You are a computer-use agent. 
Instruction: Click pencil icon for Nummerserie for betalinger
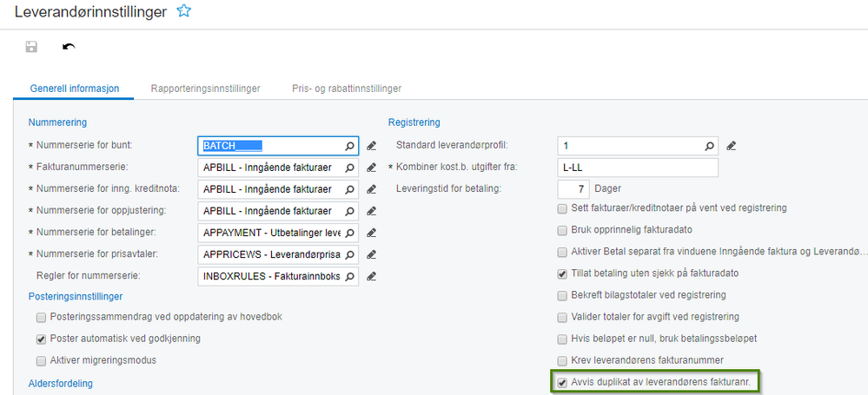(371, 233)
